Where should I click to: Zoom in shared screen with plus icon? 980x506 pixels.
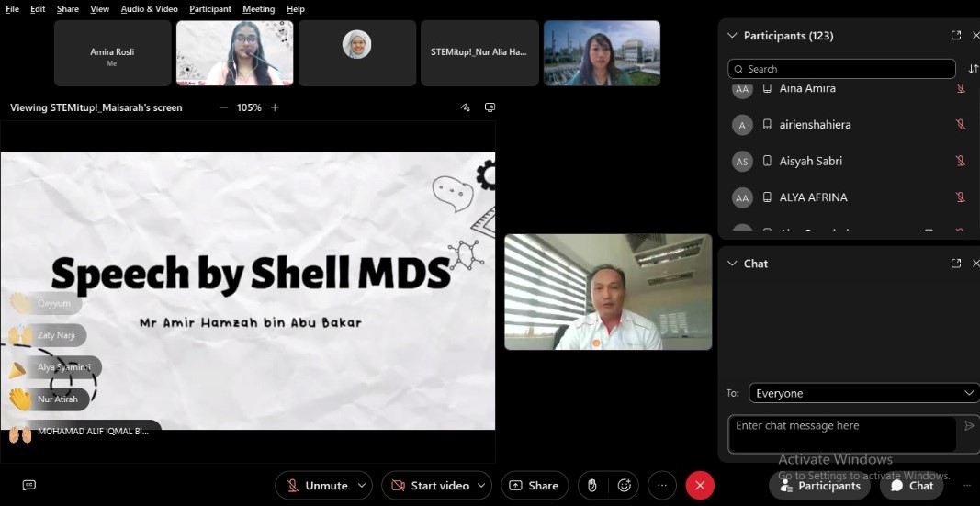pos(275,107)
